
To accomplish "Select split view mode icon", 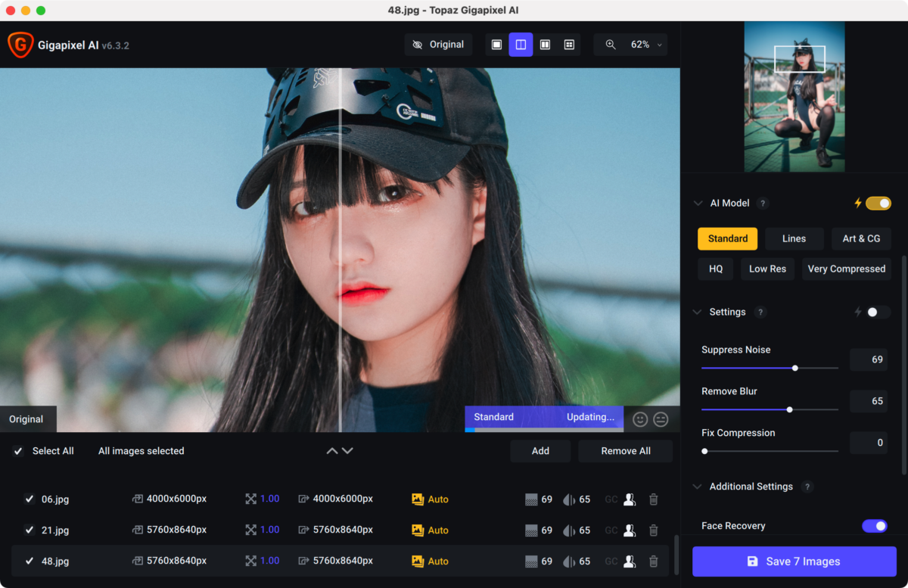I will click(x=521, y=45).
